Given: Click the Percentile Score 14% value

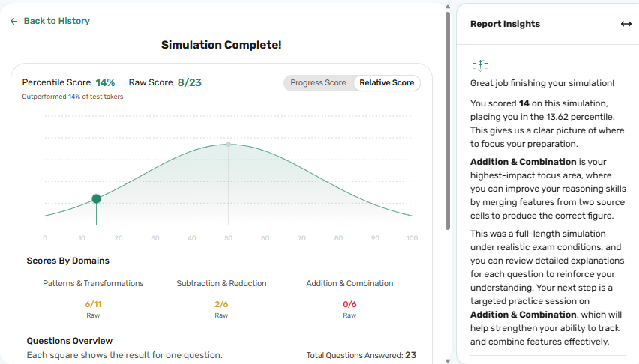Looking at the screenshot, I should point(105,82).
